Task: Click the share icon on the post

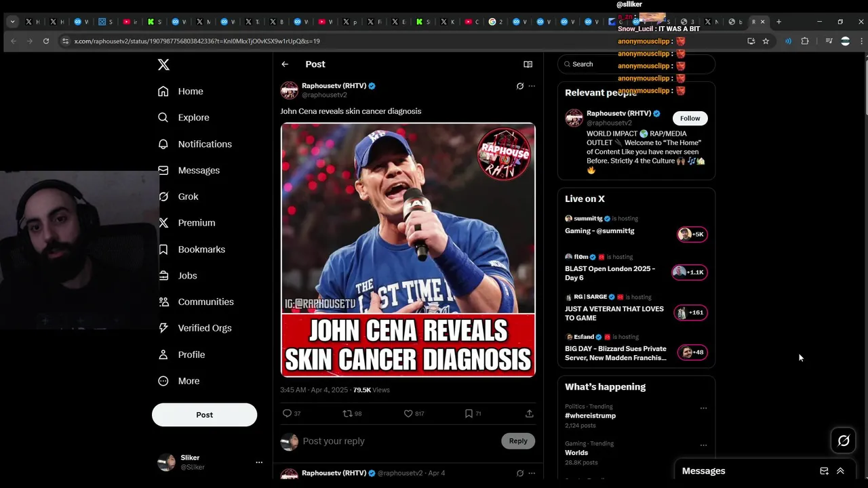Action: [529, 413]
